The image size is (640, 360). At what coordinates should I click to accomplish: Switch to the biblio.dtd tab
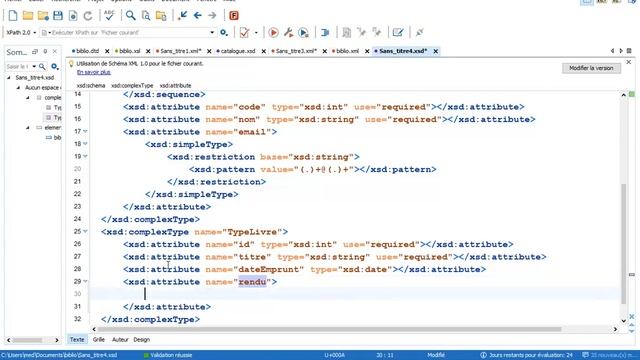point(86,51)
